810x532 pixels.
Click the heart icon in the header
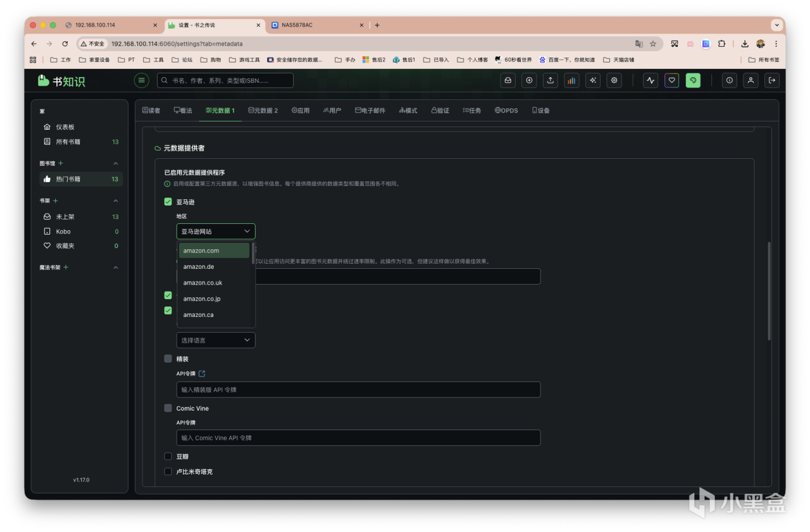[x=672, y=80]
